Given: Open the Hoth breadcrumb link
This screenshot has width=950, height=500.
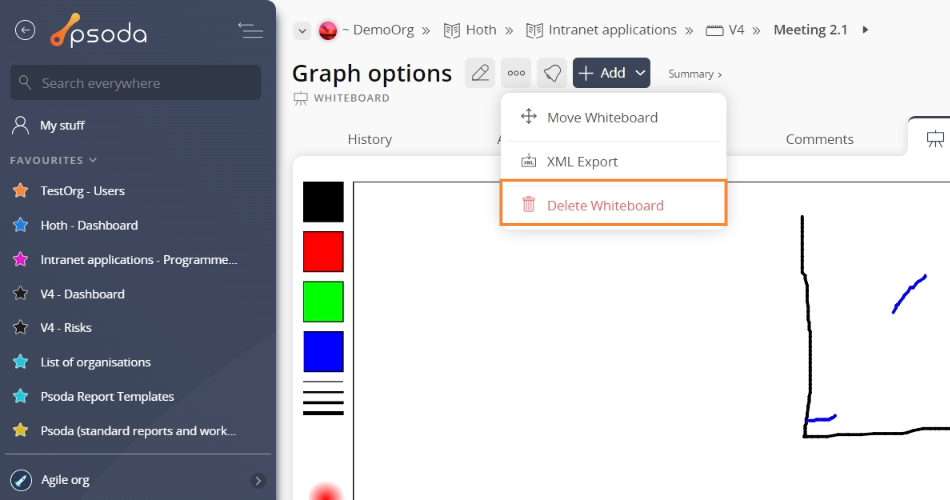Looking at the screenshot, I should coord(481,30).
